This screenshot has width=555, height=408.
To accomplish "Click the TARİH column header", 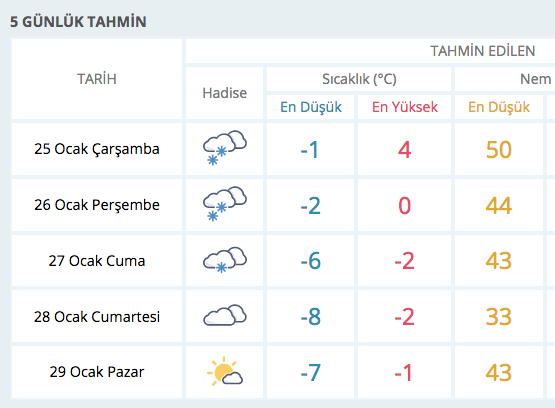I will (97, 79).
